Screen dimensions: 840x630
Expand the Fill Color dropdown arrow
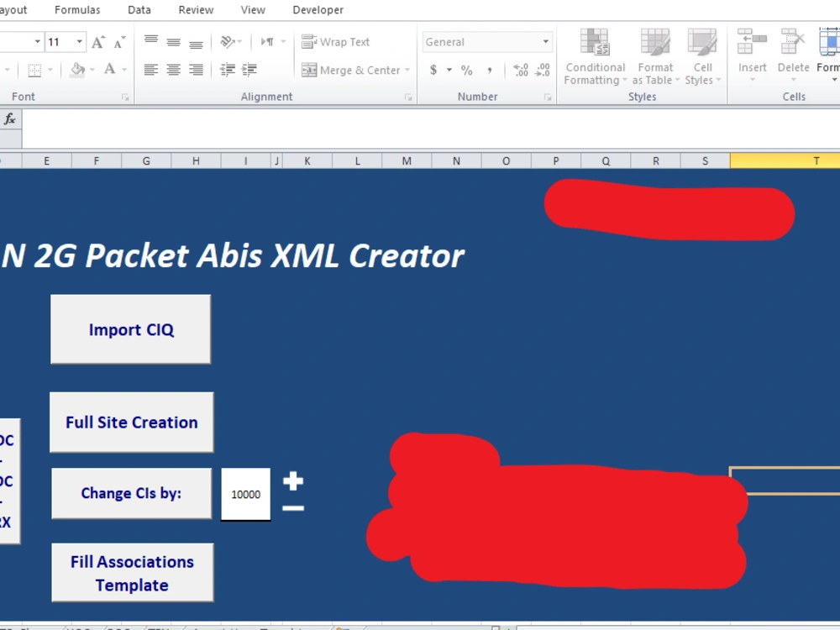click(x=92, y=71)
